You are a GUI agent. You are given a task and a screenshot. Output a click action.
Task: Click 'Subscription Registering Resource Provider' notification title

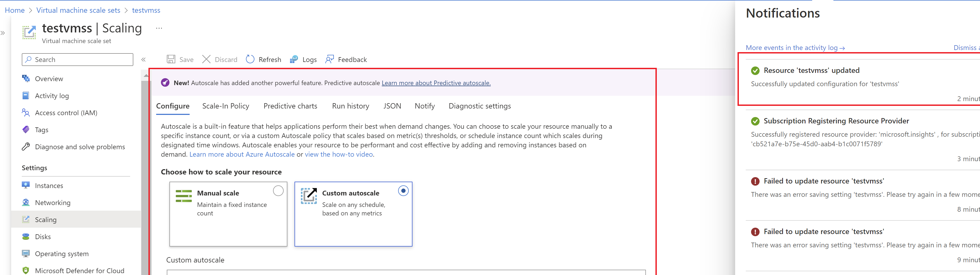836,121
